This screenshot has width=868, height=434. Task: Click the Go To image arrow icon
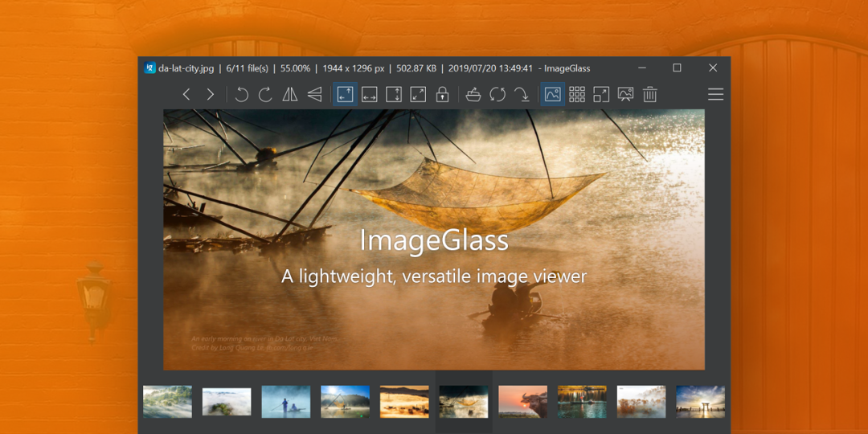(x=522, y=95)
